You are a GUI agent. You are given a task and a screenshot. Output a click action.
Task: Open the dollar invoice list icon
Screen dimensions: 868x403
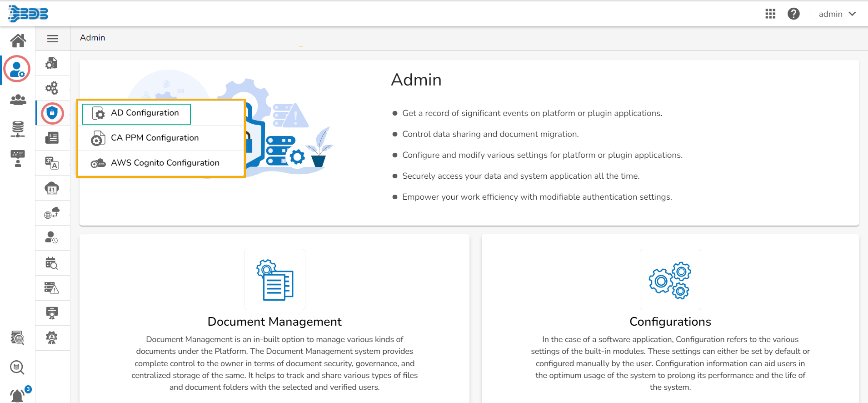[52, 138]
